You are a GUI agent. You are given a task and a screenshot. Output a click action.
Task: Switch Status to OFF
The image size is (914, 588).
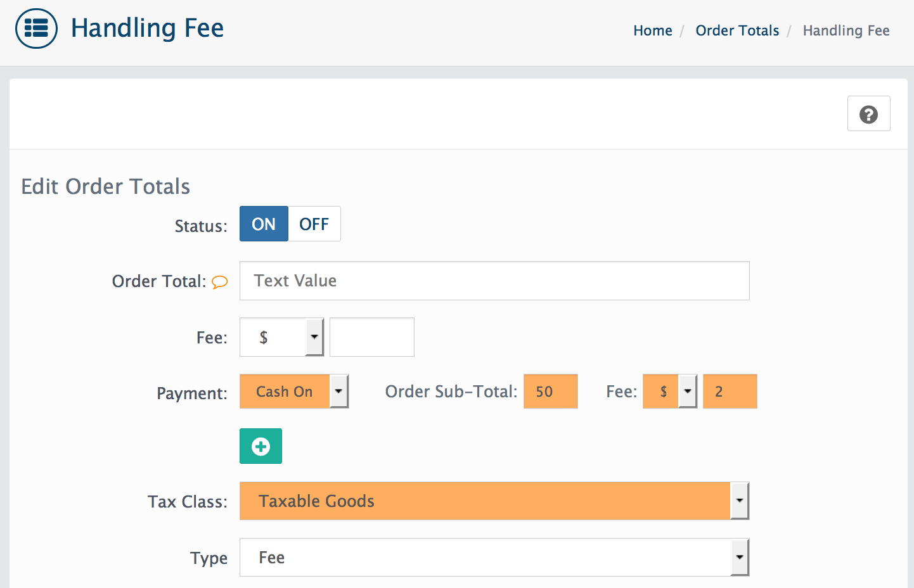pos(314,224)
